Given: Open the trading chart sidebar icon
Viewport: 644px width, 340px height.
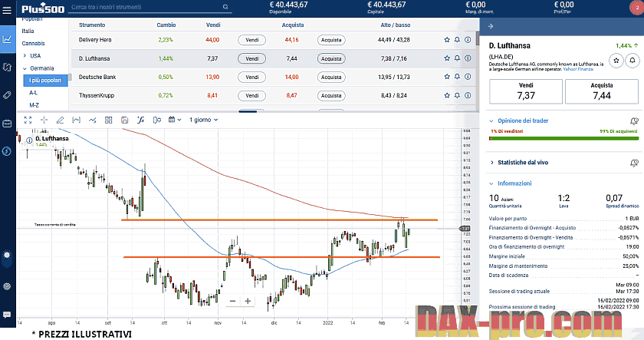Looking at the screenshot, I should tap(7, 39).
